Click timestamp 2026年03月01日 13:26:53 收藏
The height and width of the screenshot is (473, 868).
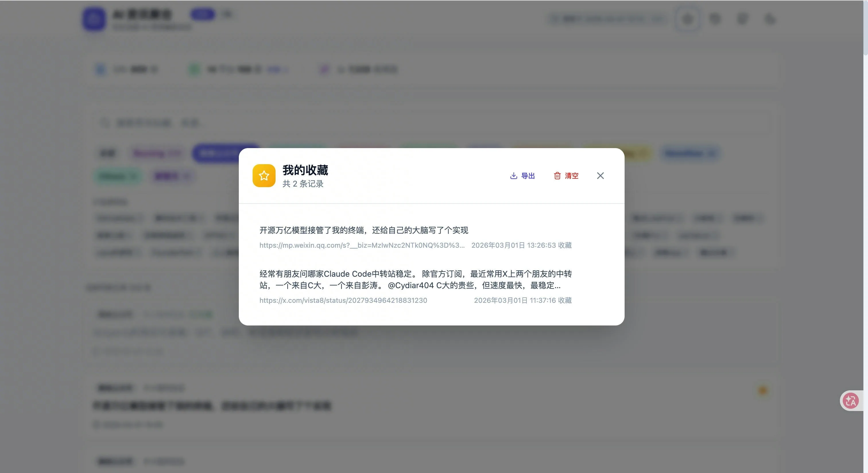(x=521, y=245)
